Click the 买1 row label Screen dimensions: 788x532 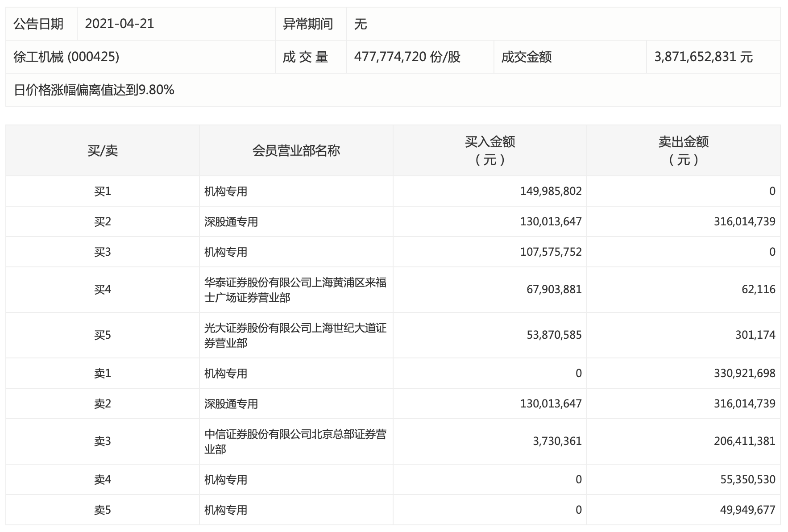[102, 191]
